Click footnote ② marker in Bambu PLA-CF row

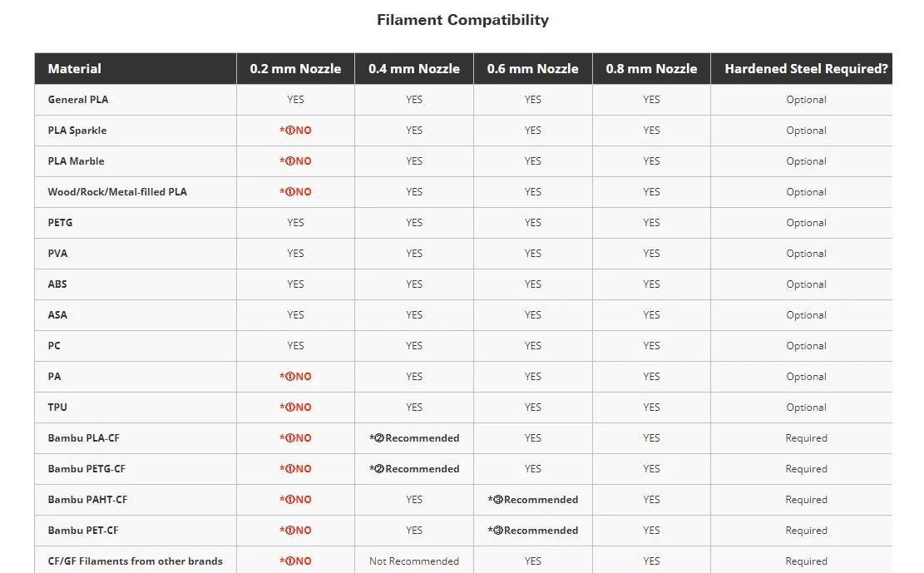pos(379,438)
